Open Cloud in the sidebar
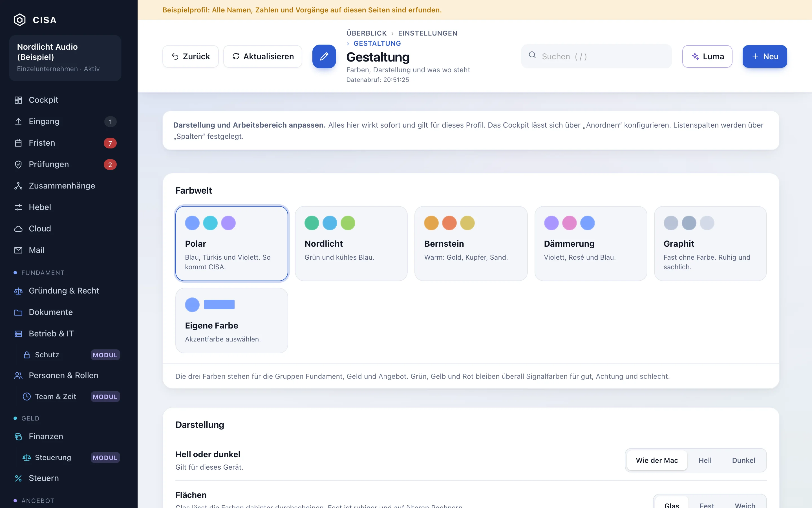The height and width of the screenshot is (508, 812). click(x=65, y=229)
